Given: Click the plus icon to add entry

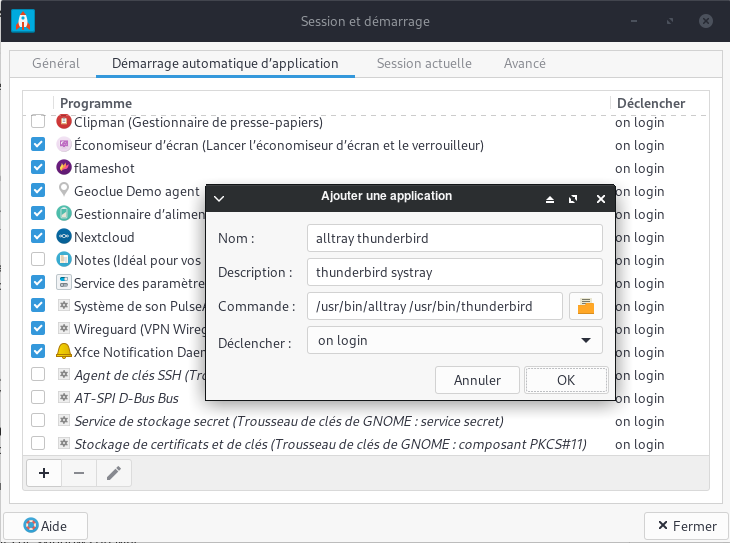Looking at the screenshot, I should tap(43, 473).
